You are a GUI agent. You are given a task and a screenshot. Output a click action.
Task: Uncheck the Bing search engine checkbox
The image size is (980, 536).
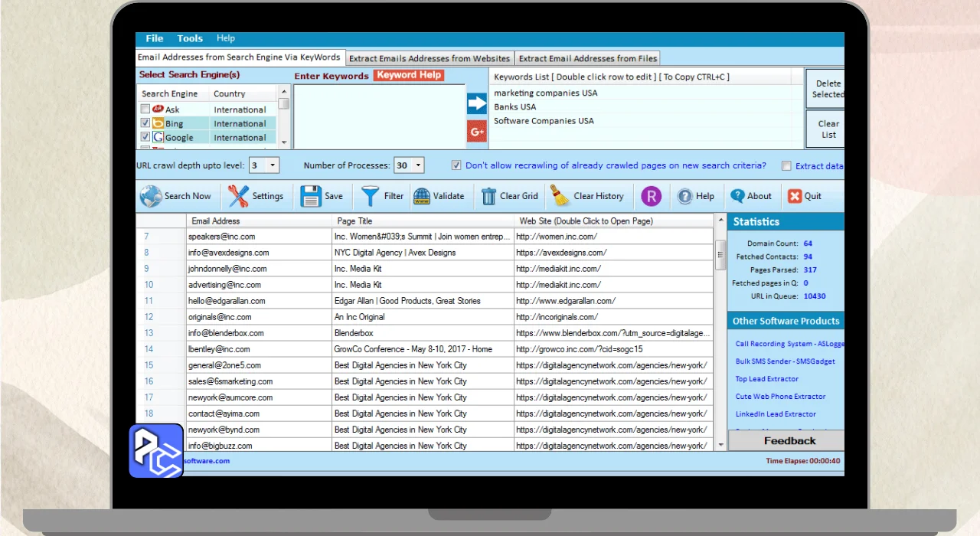[x=145, y=123]
